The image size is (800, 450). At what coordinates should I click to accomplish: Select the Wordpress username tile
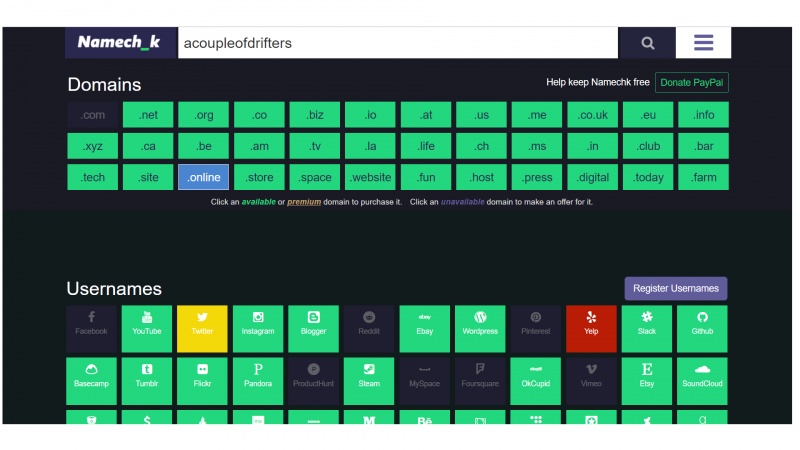pos(480,329)
